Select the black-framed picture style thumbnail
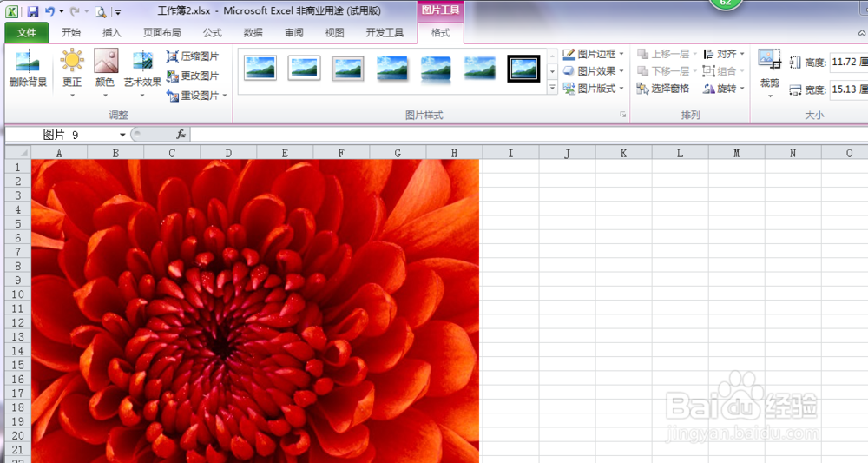 point(523,69)
